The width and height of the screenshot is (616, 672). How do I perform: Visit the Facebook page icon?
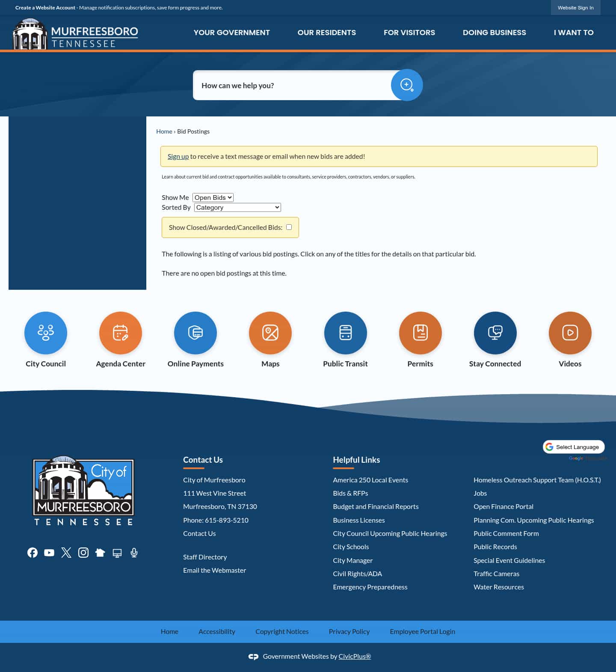pos(33,553)
